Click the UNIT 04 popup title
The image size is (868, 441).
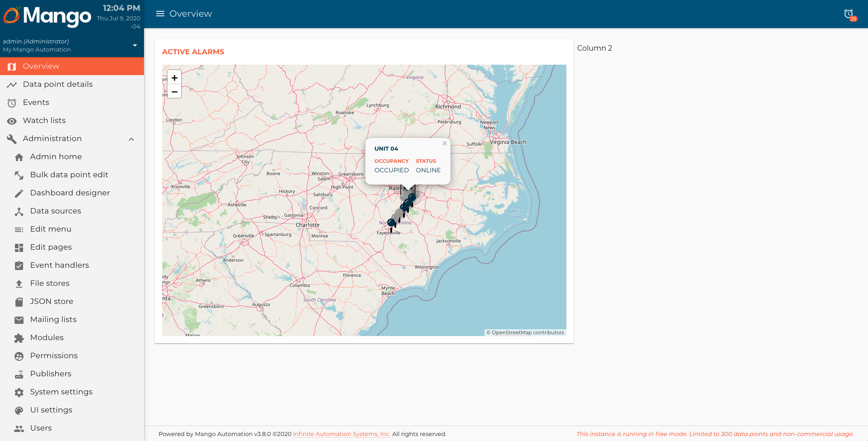coord(386,148)
